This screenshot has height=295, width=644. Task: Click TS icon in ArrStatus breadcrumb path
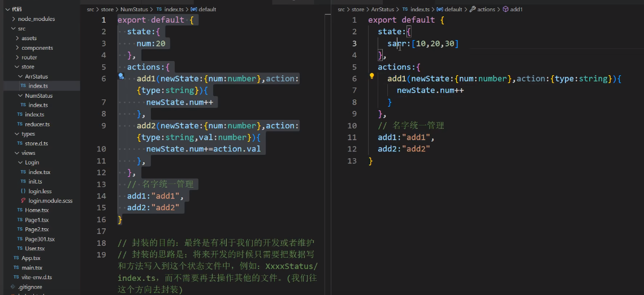[x=405, y=9]
